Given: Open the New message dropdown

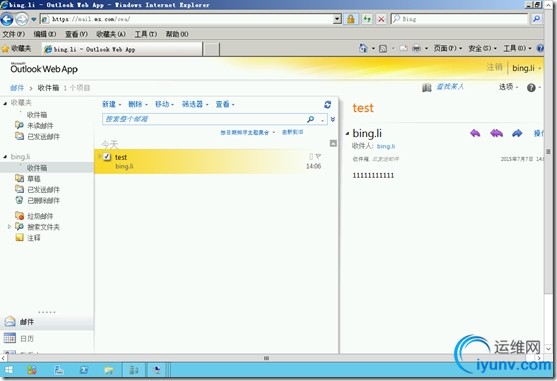Looking at the screenshot, I should pos(112,104).
